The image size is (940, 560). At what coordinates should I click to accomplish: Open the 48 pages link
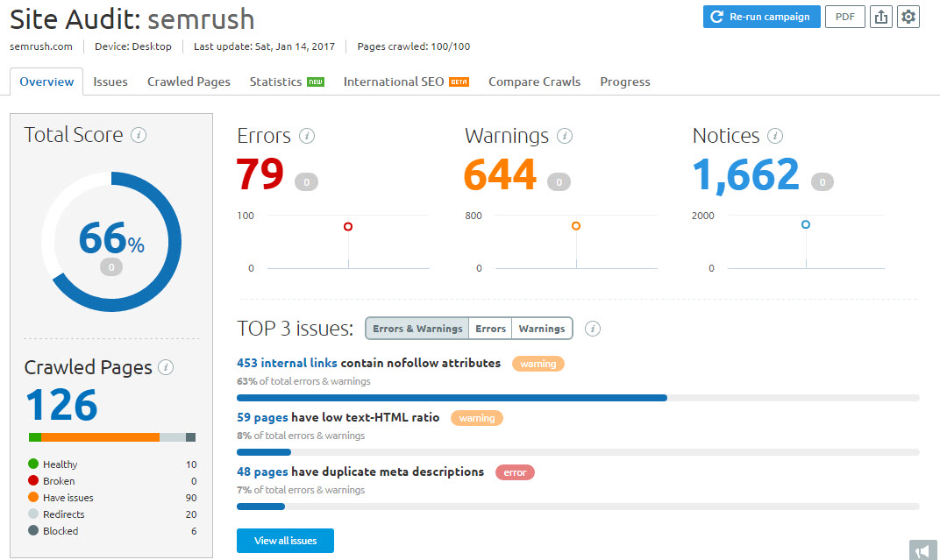[262, 472]
